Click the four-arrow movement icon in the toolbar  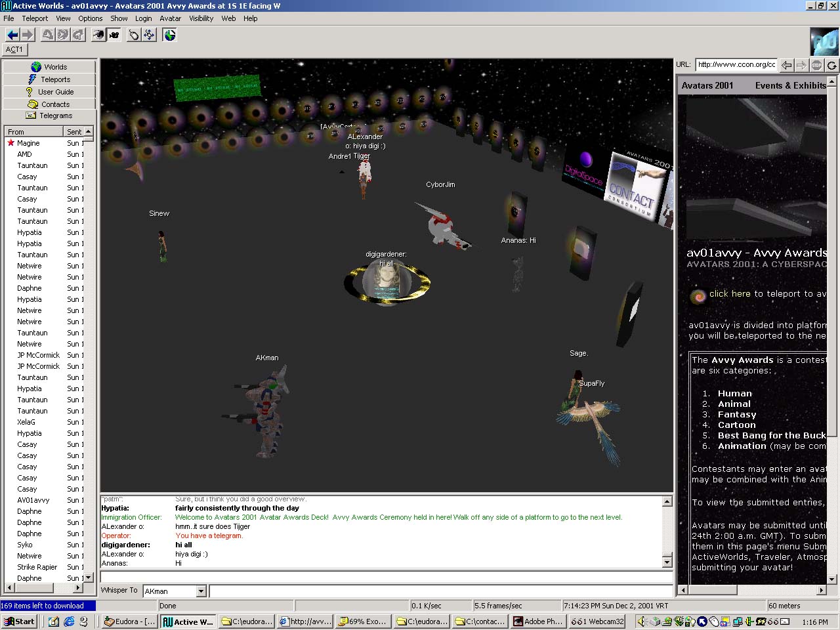coord(150,35)
